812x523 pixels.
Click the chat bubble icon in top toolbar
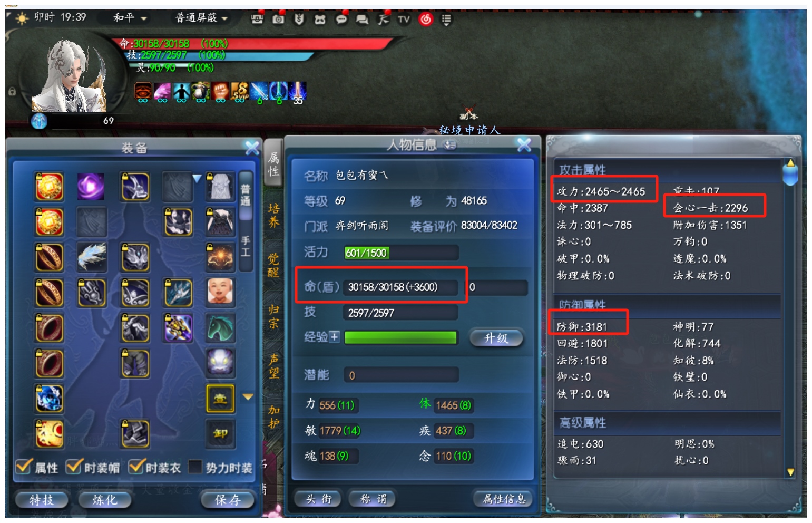(x=341, y=20)
